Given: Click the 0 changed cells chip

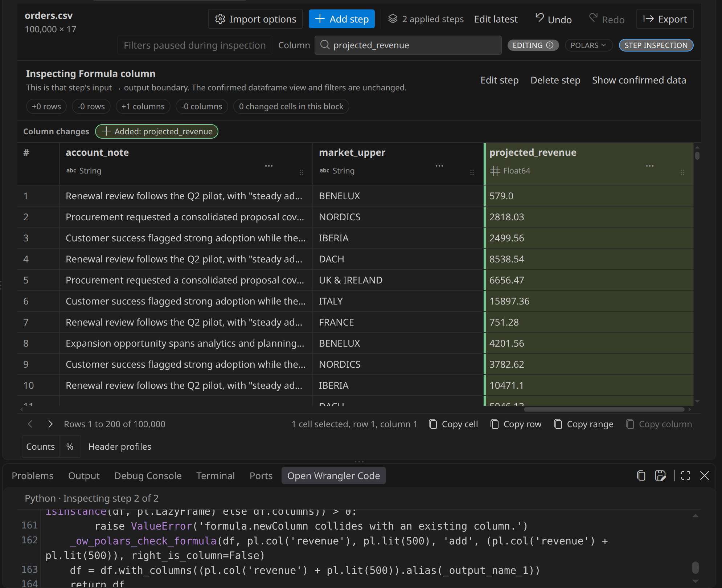Looking at the screenshot, I should point(291,106).
